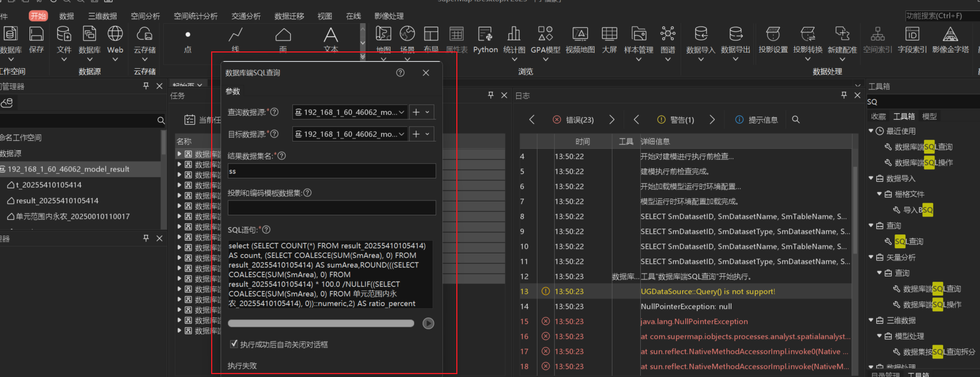
Task: Click the SQL execution progress bar
Action: pyautogui.click(x=321, y=323)
